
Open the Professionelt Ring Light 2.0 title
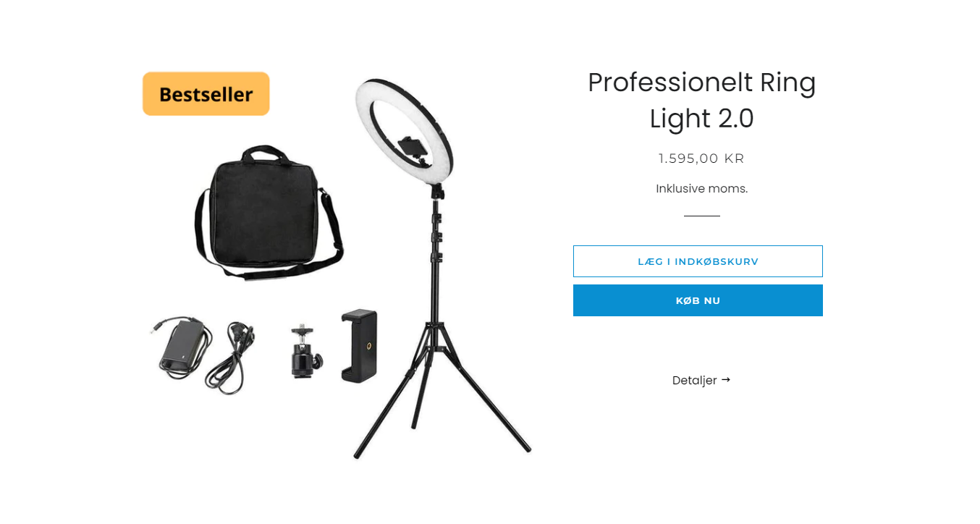pyautogui.click(x=701, y=100)
